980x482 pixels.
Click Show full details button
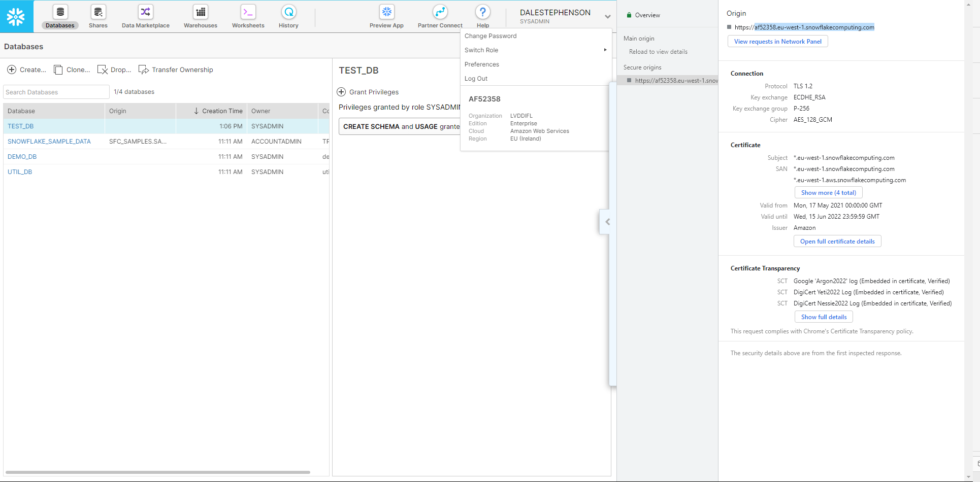pyautogui.click(x=824, y=317)
